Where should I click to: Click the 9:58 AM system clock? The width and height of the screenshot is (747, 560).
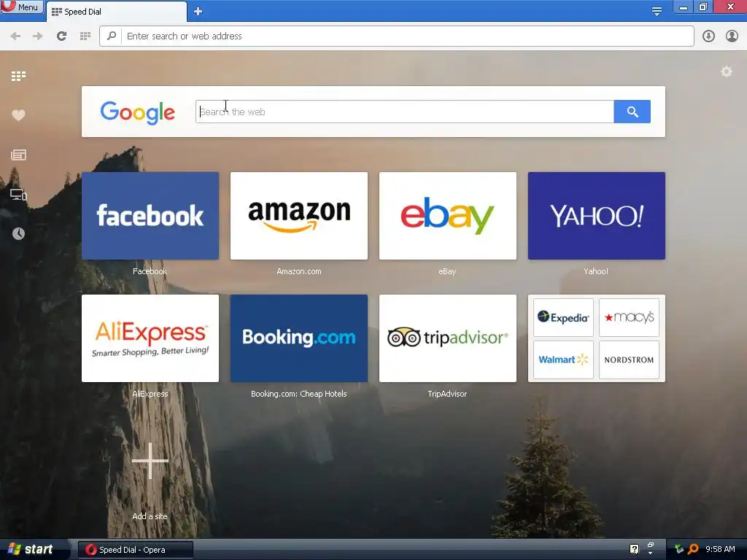click(x=720, y=549)
